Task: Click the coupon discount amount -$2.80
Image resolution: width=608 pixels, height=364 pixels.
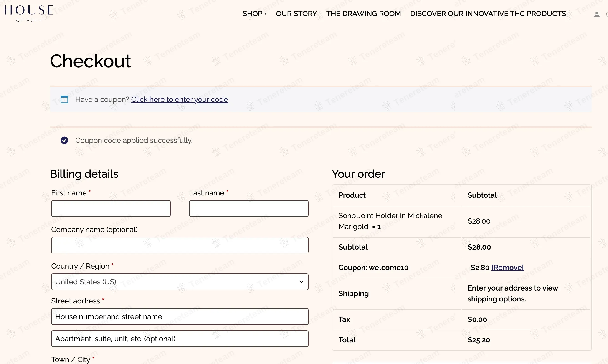Action: click(478, 267)
